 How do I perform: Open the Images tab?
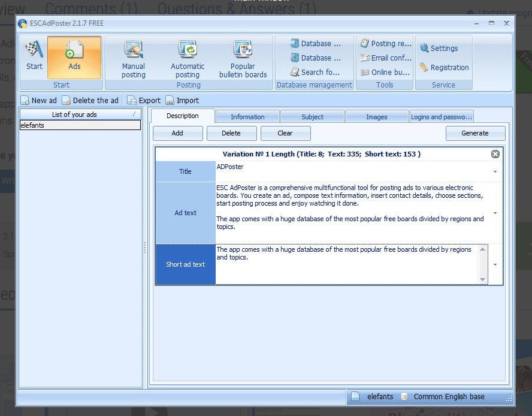point(377,117)
